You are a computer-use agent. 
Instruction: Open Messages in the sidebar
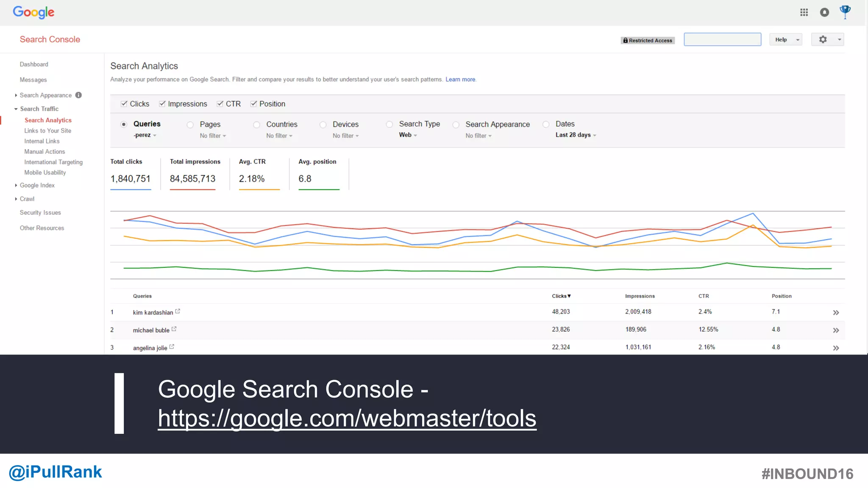33,80
